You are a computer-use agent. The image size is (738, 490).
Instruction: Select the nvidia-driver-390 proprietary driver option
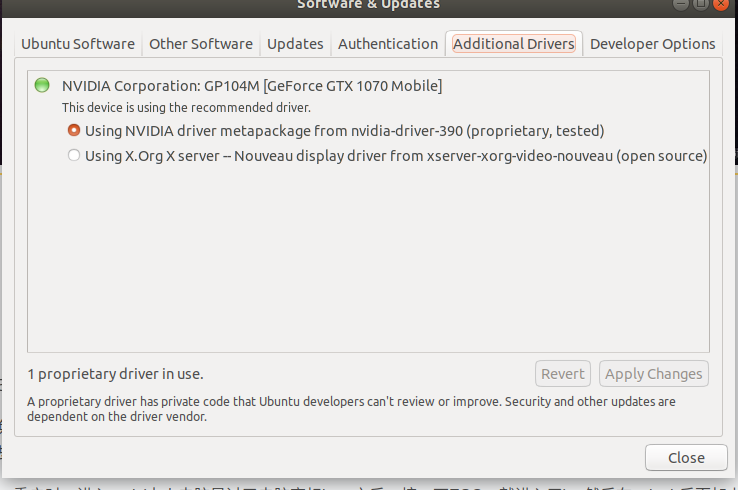pos(336,130)
